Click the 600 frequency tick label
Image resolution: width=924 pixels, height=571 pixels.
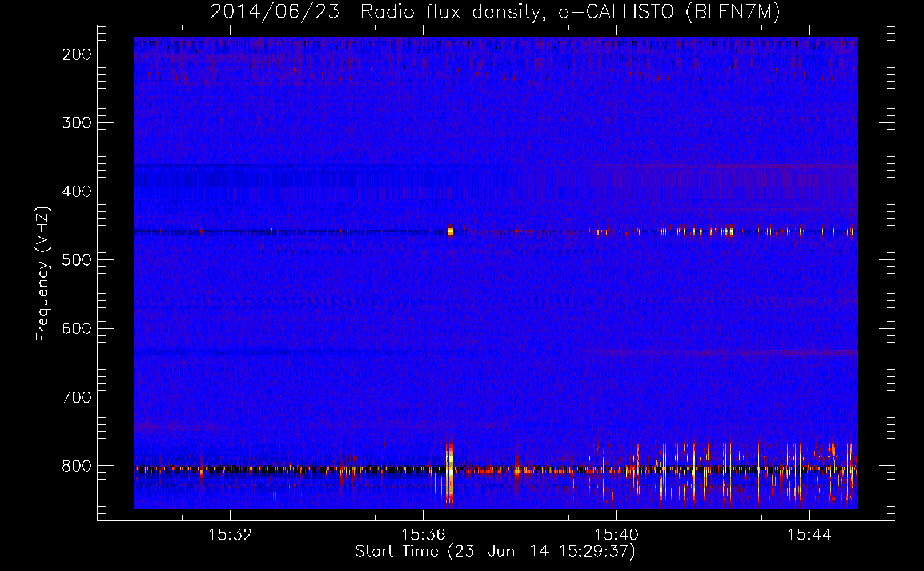click(76, 328)
